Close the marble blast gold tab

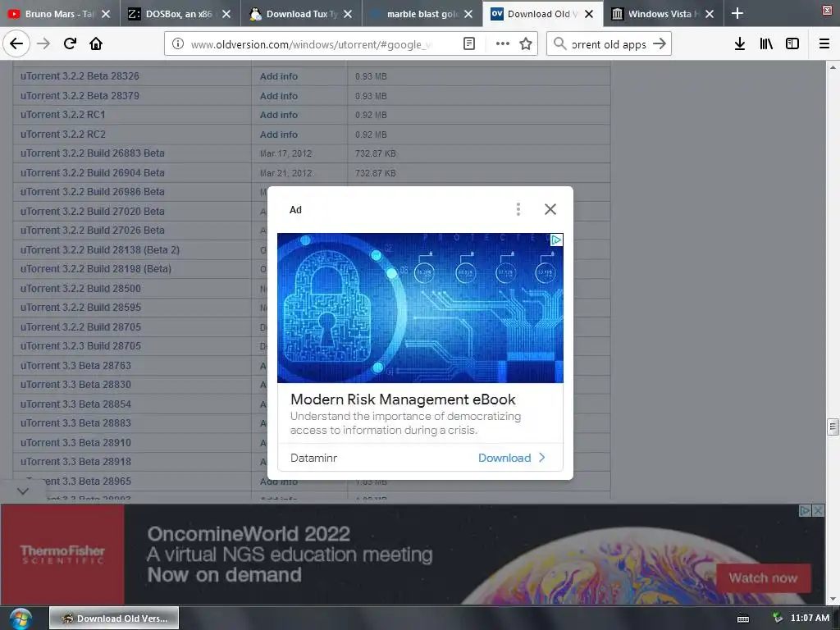468,14
